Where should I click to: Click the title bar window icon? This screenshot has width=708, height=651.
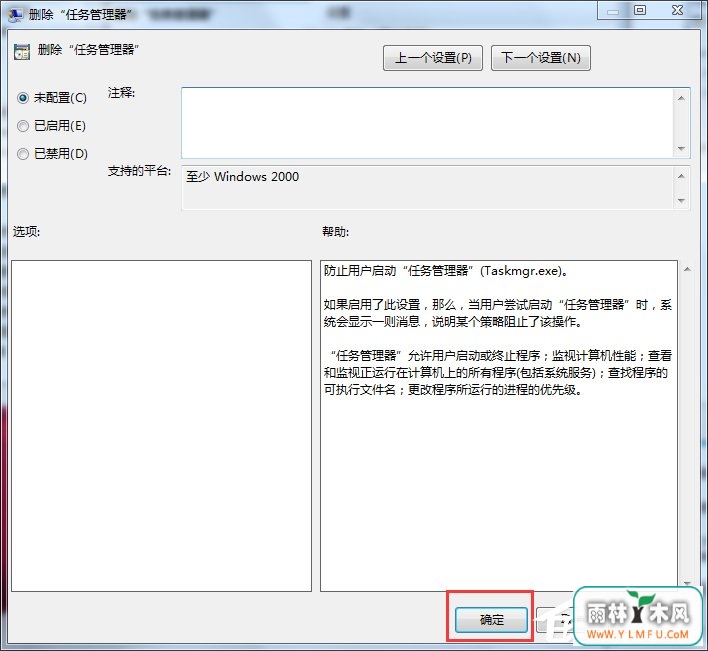point(15,15)
